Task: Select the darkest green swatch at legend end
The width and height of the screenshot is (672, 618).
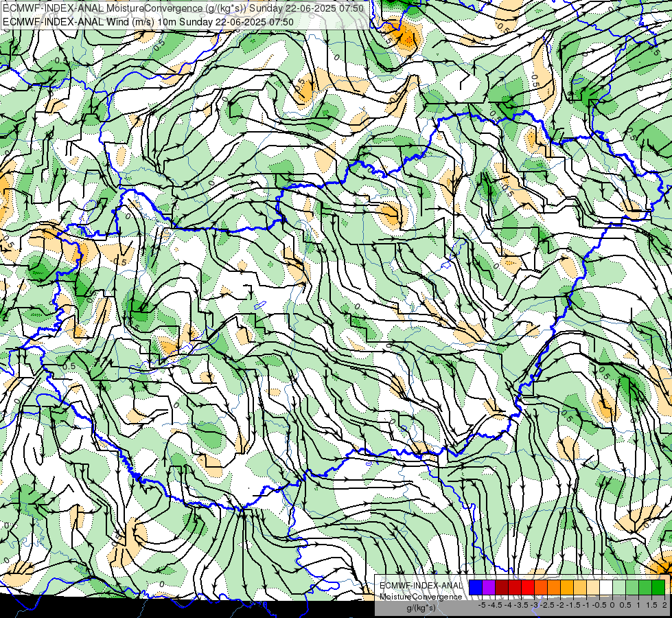Action: click(658, 587)
